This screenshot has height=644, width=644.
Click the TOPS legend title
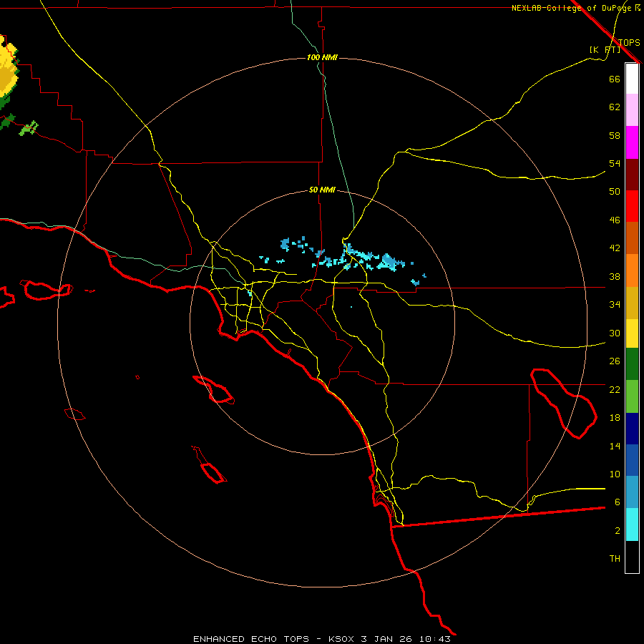pyautogui.click(x=629, y=42)
